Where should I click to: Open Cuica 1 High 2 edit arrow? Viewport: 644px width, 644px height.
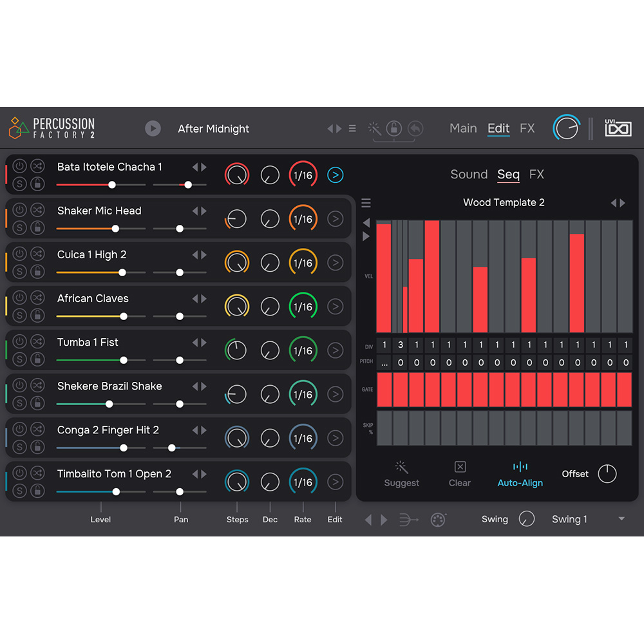click(x=335, y=263)
